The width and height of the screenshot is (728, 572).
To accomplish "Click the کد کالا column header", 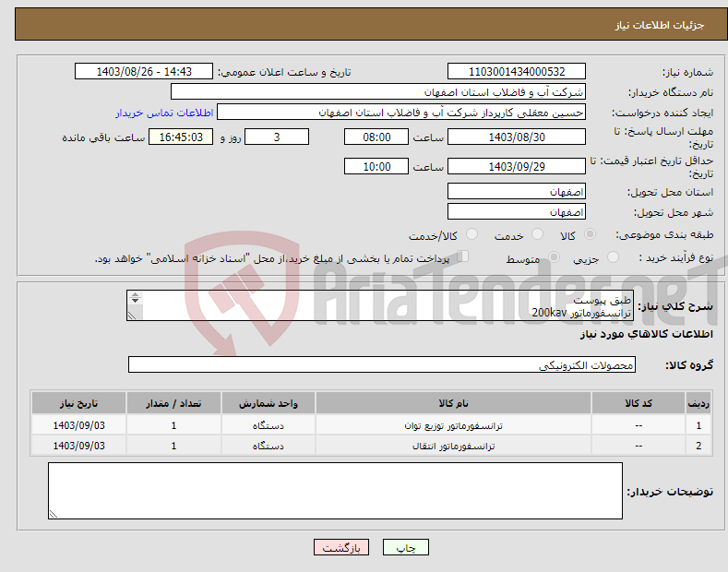I will (x=638, y=403).
